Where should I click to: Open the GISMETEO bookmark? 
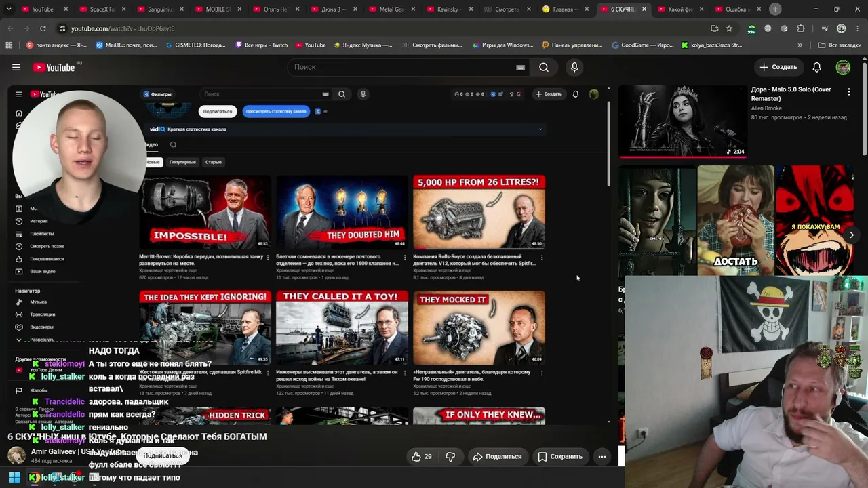[x=195, y=45]
